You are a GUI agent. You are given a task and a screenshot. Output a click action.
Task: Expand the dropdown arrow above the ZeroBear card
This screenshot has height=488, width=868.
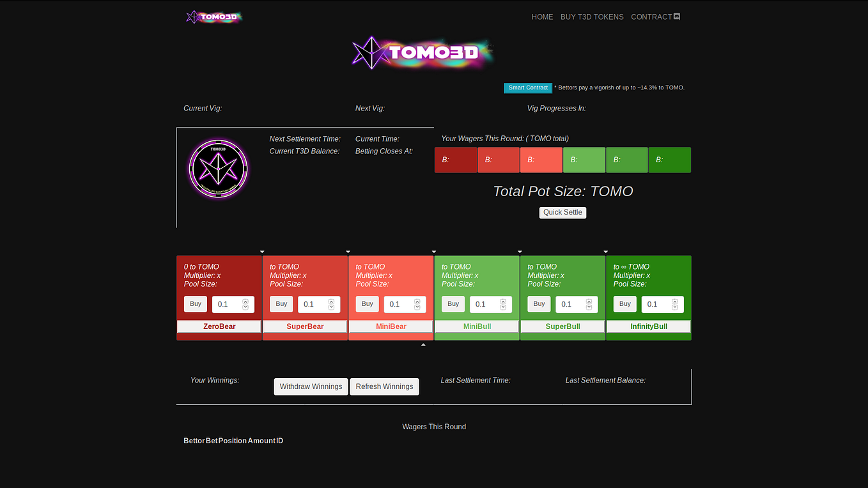click(262, 252)
